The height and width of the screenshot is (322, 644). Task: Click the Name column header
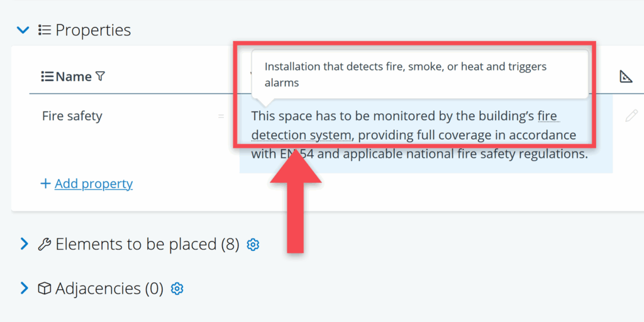point(74,77)
